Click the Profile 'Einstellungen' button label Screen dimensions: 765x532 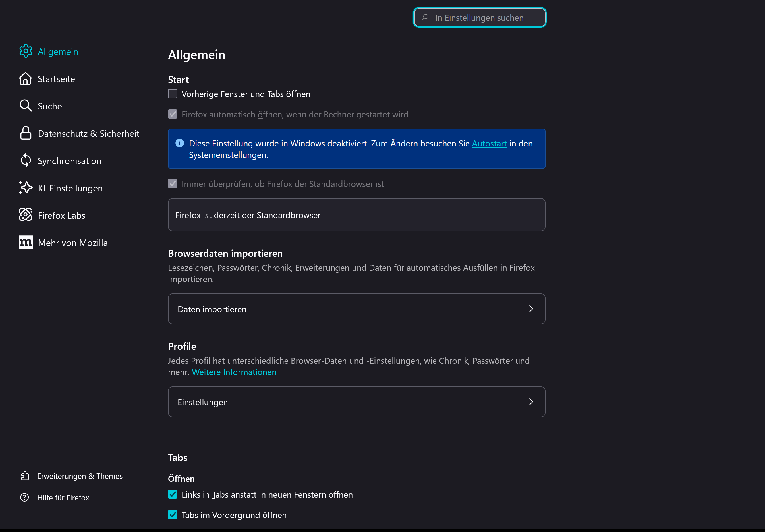(x=203, y=402)
